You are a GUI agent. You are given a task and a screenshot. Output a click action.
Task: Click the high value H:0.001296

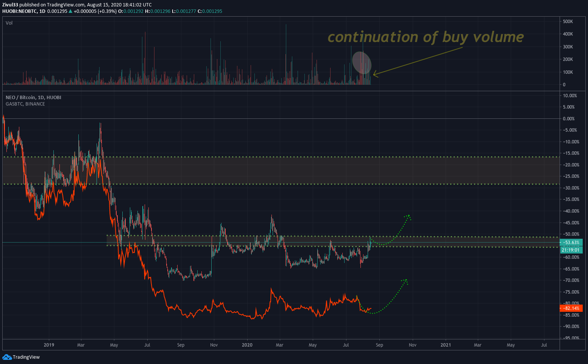158,11
